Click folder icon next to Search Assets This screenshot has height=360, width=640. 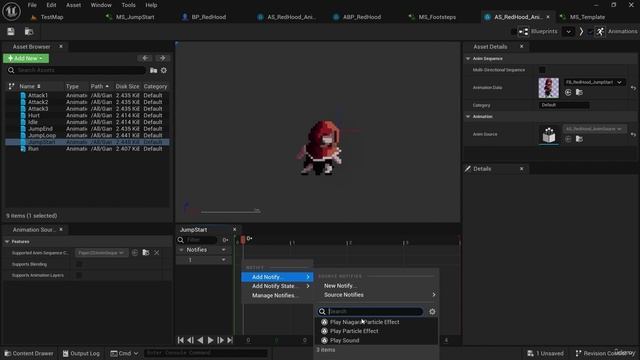point(153,70)
